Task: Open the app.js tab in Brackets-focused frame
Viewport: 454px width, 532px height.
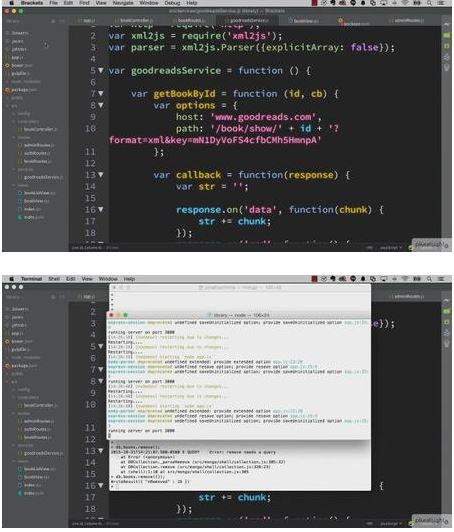Action: coord(88,21)
